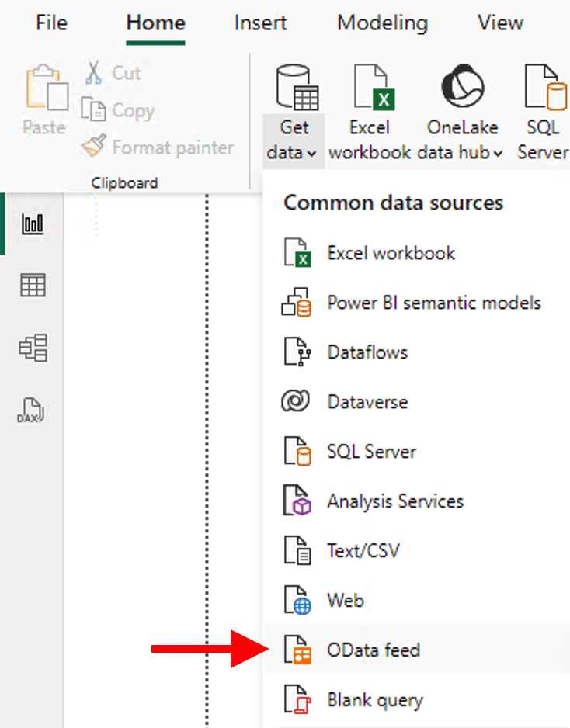Click the Get data database icon
This screenshot has height=728, width=570.
pyautogui.click(x=297, y=88)
